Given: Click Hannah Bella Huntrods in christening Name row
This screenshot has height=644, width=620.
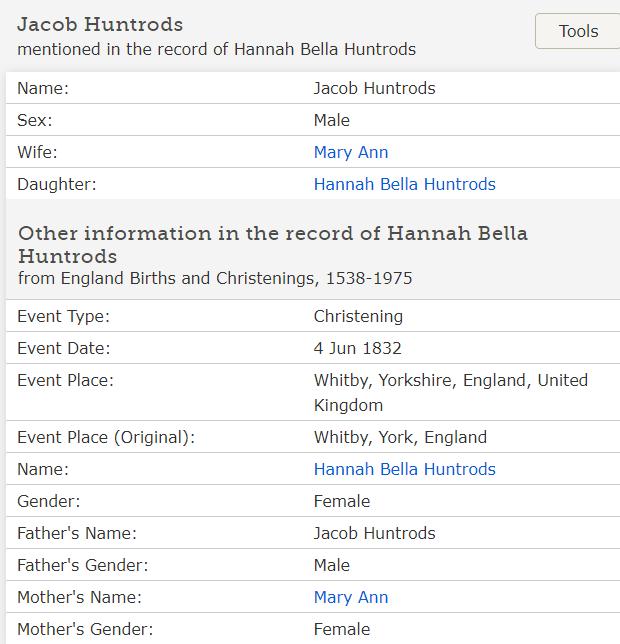Looking at the screenshot, I should (x=404, y=469).
